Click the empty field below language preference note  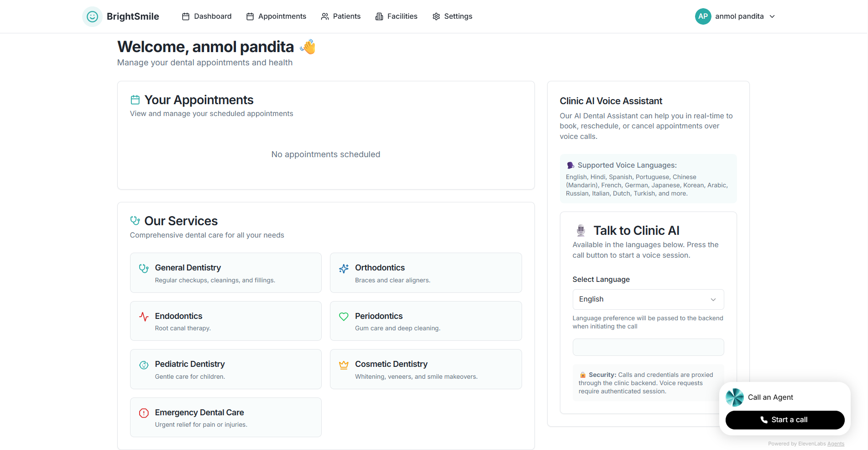(648, 347)
